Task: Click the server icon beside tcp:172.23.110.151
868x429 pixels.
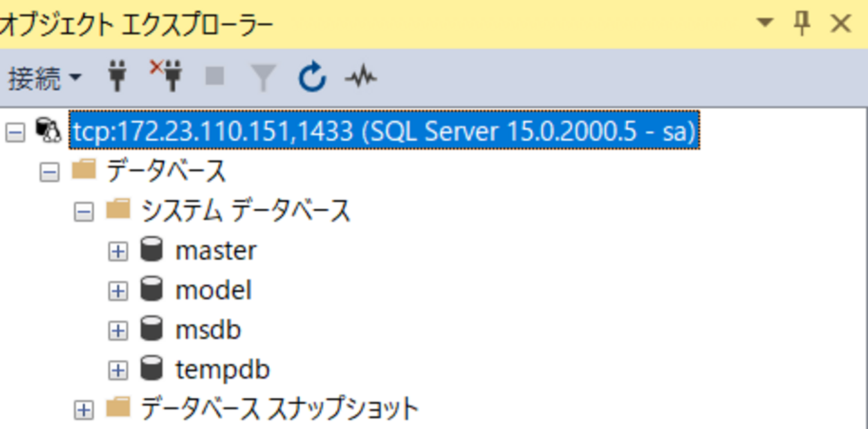Action: [48, 131]
